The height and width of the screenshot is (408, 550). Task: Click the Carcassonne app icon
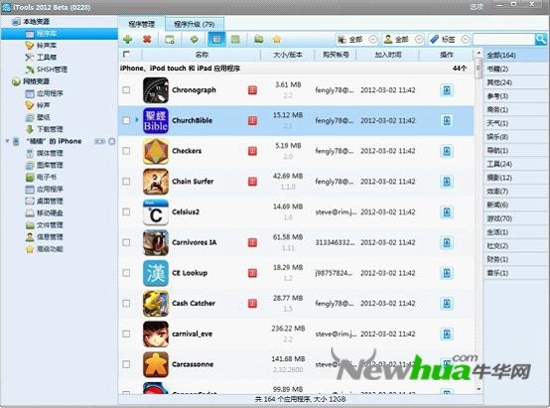(156, 364)
